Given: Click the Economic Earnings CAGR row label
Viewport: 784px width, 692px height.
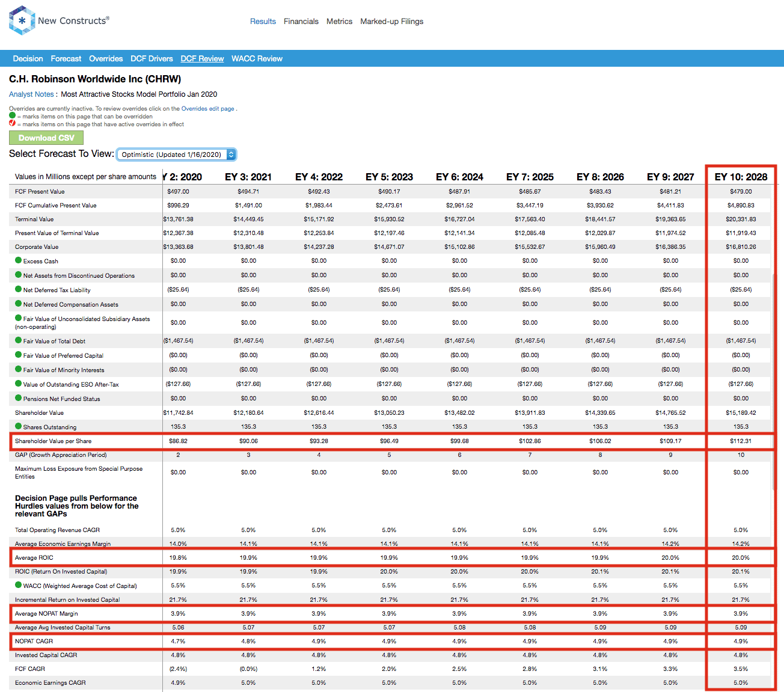Looking at the screenshot, I should [x=51, y=682].
